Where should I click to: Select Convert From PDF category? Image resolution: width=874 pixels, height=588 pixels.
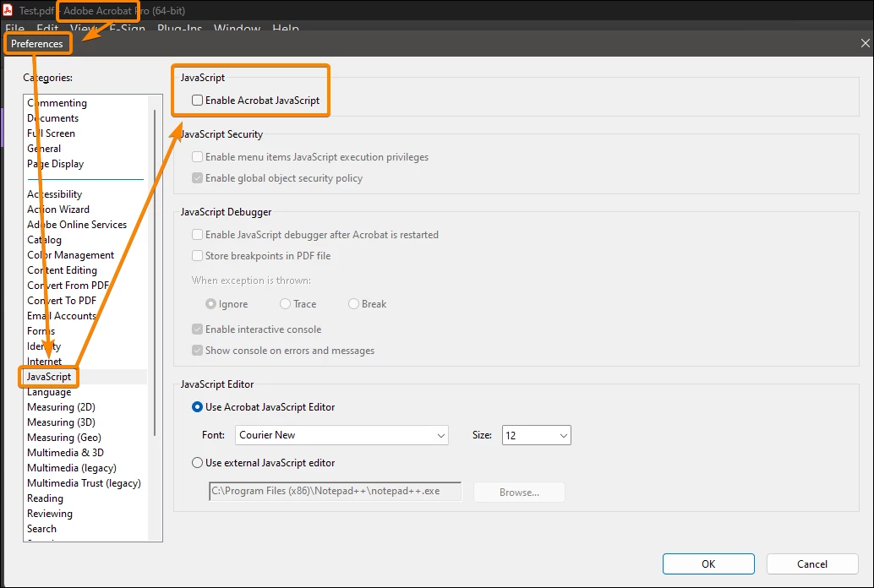pyautogui.click(x=68, y=286)
